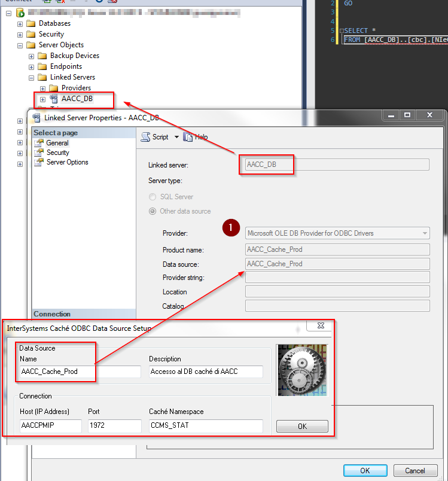Image resolution: width=448 pixels, height=481 pixels.
Task: Confirm Linked Server Properties with OK
Action: click(x=365, y=471)
